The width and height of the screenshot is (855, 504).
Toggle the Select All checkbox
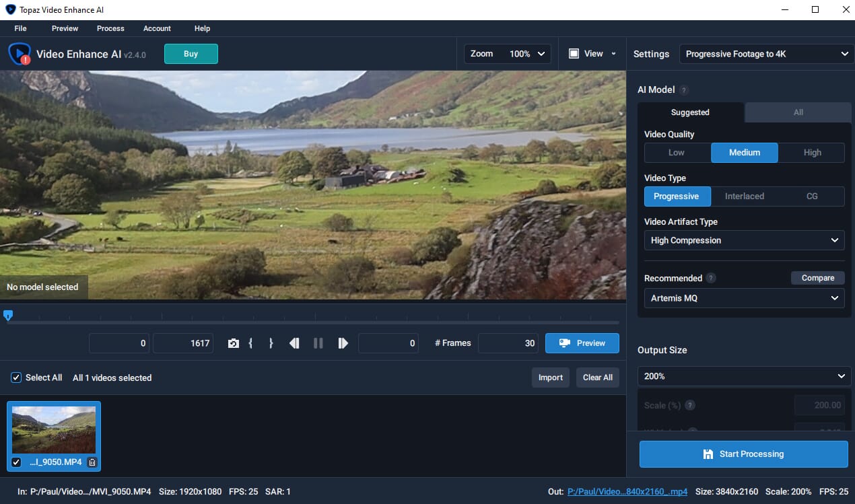pyautogui.click(x=16, y=377)
